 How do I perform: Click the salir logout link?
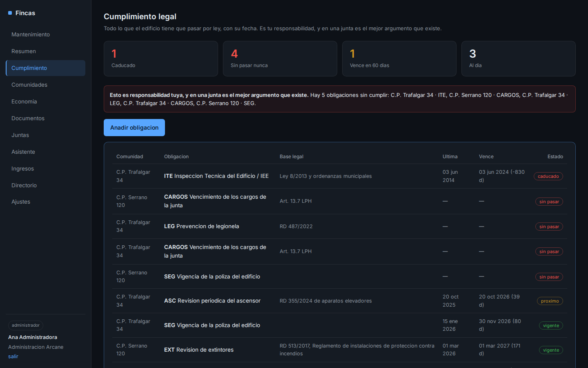(13, 357)
